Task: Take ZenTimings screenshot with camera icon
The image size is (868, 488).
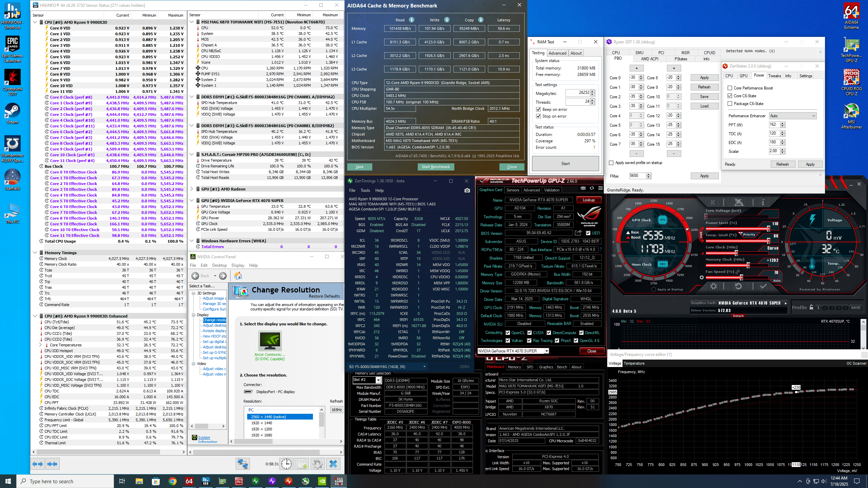Action: [x=467, y=190]
